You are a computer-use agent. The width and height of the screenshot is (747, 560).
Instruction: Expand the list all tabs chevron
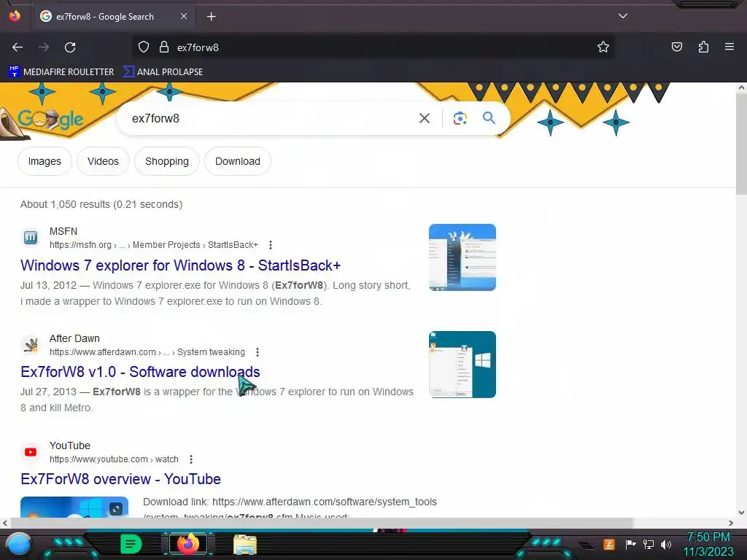pos(623,16)
